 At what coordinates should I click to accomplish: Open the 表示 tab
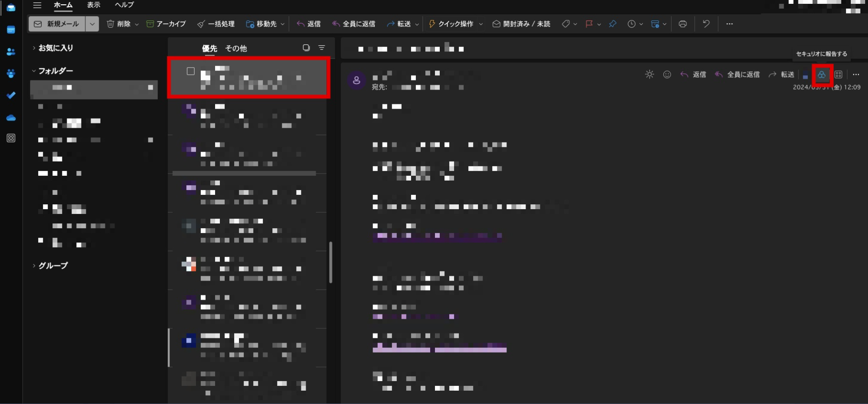coord(94,5)
